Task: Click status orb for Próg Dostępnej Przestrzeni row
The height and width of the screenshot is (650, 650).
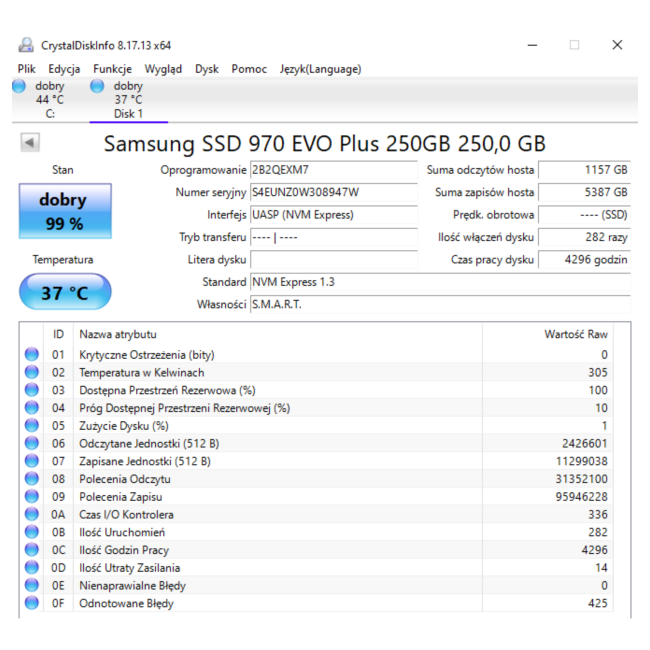Action: 32,408
